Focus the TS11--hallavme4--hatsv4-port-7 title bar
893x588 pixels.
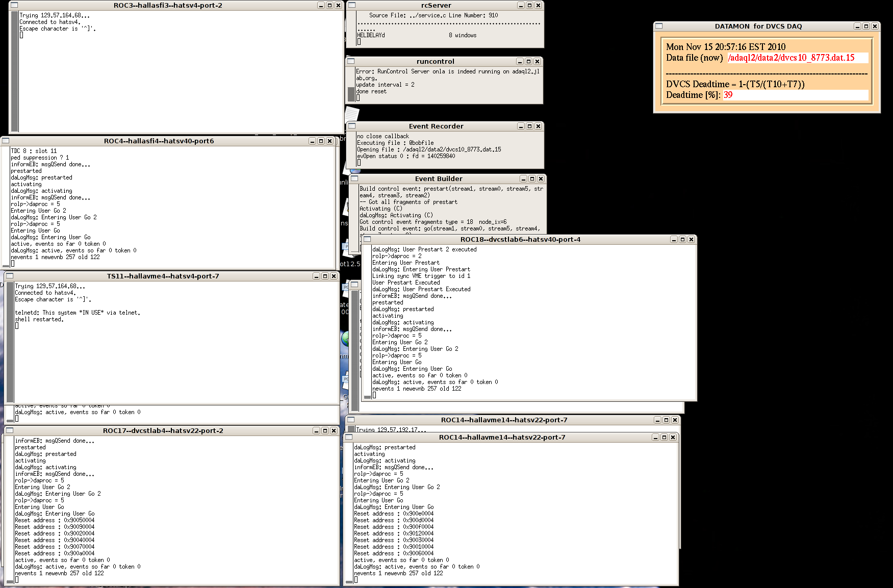point(163,276)
